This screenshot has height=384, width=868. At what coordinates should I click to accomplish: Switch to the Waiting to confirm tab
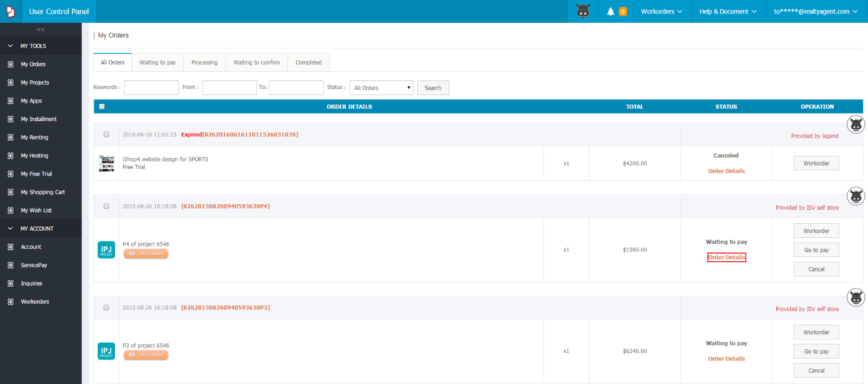click(257, 62)
